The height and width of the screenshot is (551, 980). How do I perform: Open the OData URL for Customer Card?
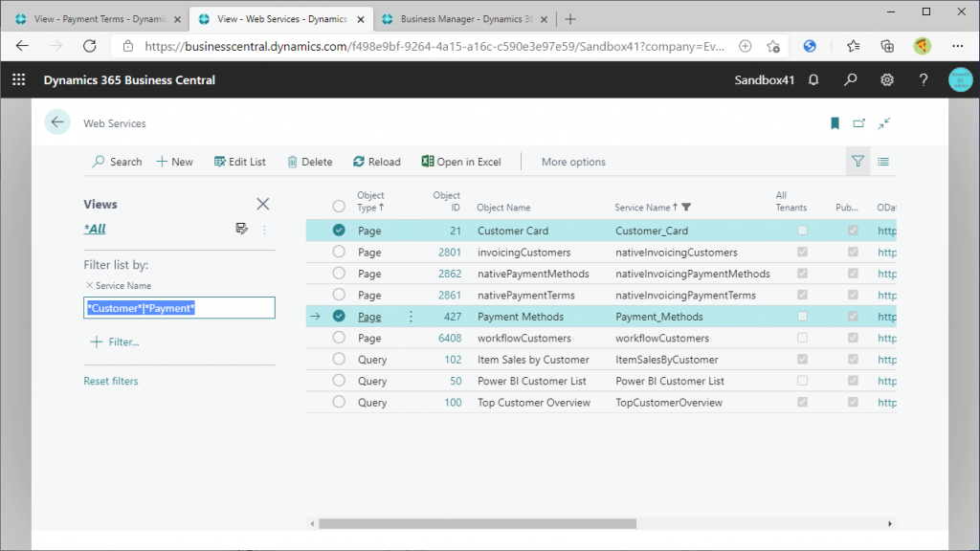(887, 231)
